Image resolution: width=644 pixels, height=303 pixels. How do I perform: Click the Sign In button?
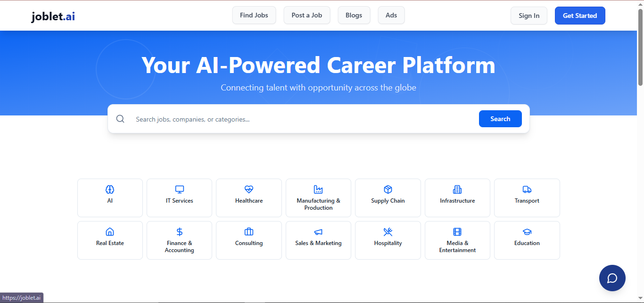[x=529, y=16]
